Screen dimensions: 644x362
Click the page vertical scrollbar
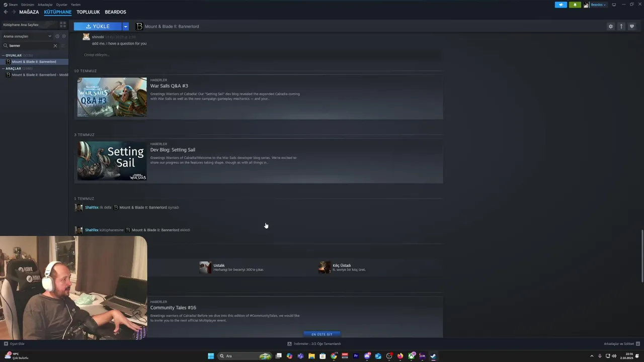[x=641, y=256]
